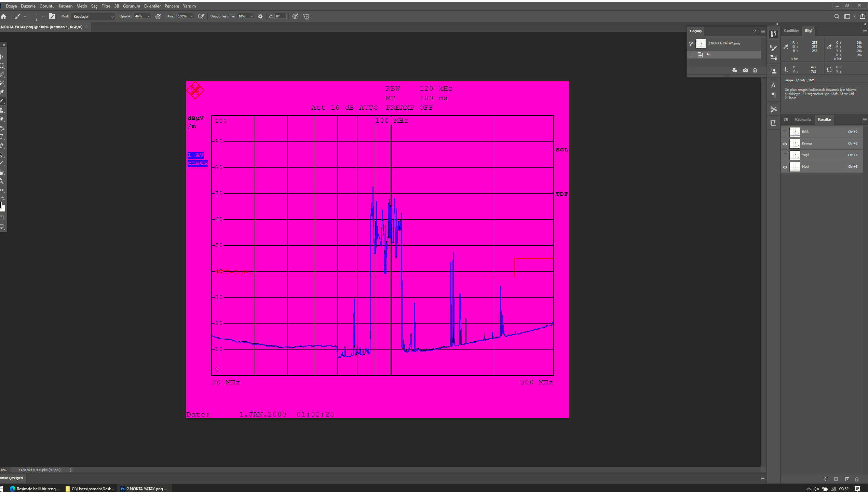Select the Zoom tool
This screenshot has width=868, height=492.
coord(2,181)
